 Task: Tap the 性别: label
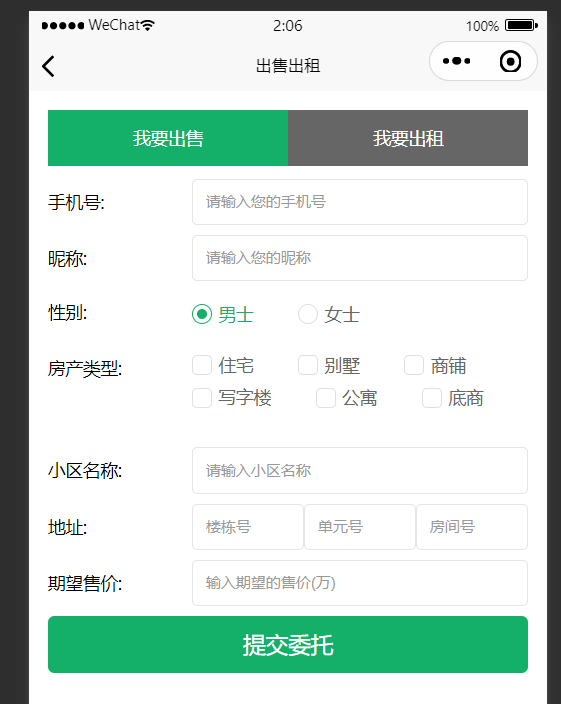pos(67,312)
